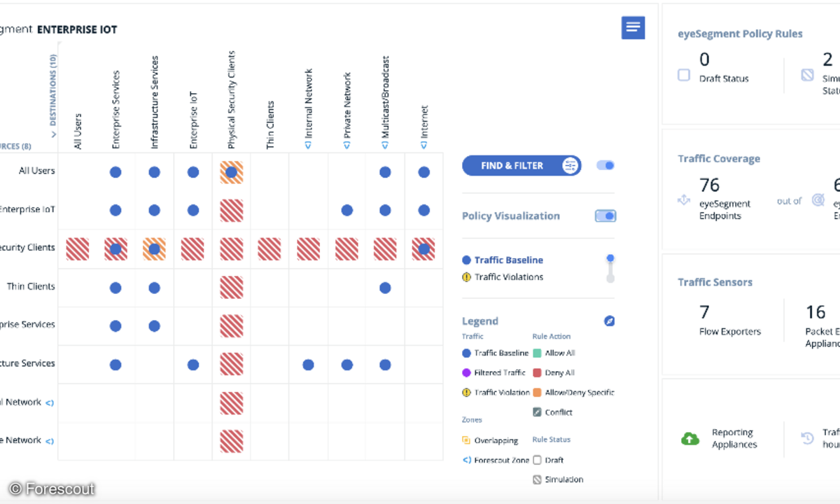Image resolution: width=840 pixels, height=504 pixels.
Task: Click the Conflict legend icon
Action: point(537,412)
